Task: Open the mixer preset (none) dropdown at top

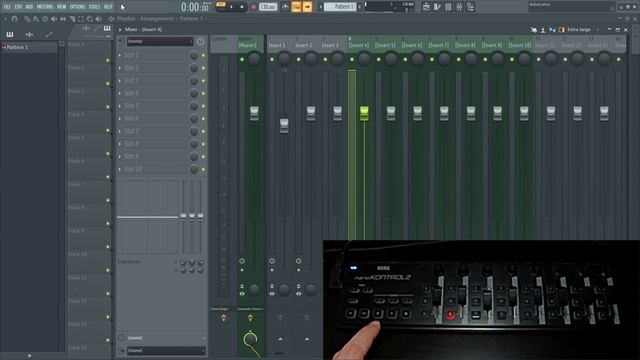Action: pos(160,41)
